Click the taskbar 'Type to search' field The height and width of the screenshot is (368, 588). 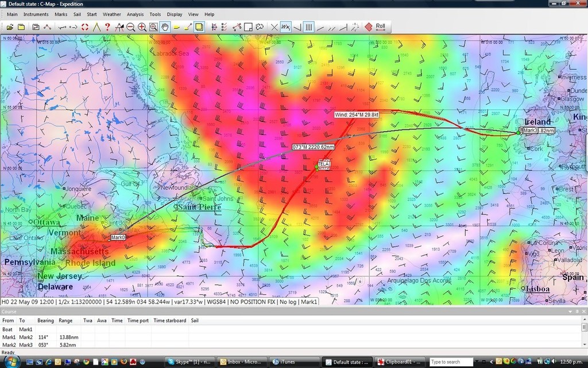pyautogui.click(x=451, y=362)
